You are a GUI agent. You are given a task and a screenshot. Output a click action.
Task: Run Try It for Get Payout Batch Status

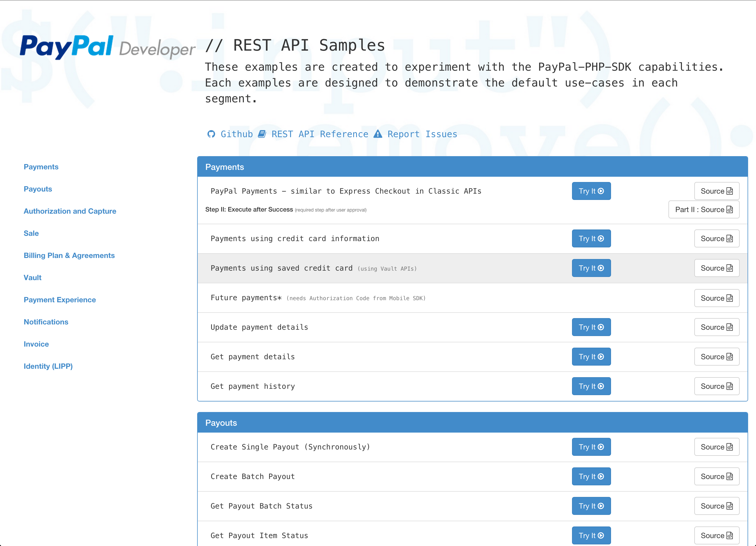[x=591, y=506]
